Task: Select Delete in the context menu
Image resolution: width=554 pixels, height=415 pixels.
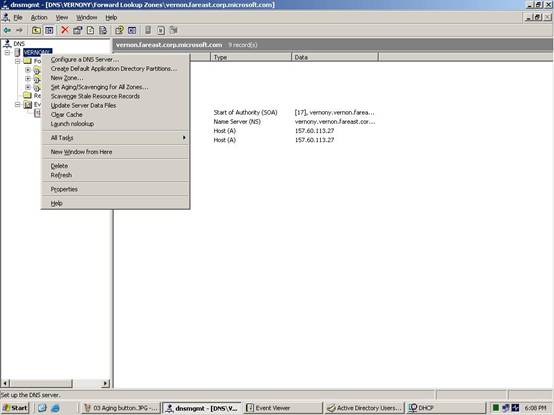Action: pos(116,166)
